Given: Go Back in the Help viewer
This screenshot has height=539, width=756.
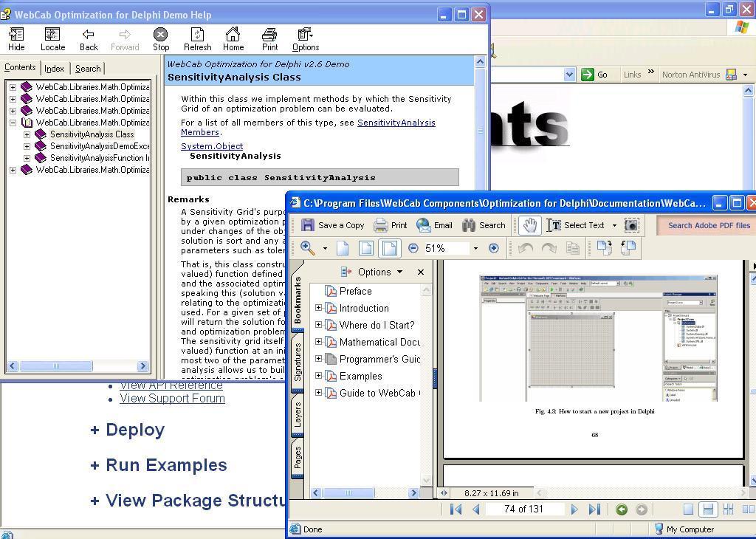Looking at the screenshot, I should point(89,40).
